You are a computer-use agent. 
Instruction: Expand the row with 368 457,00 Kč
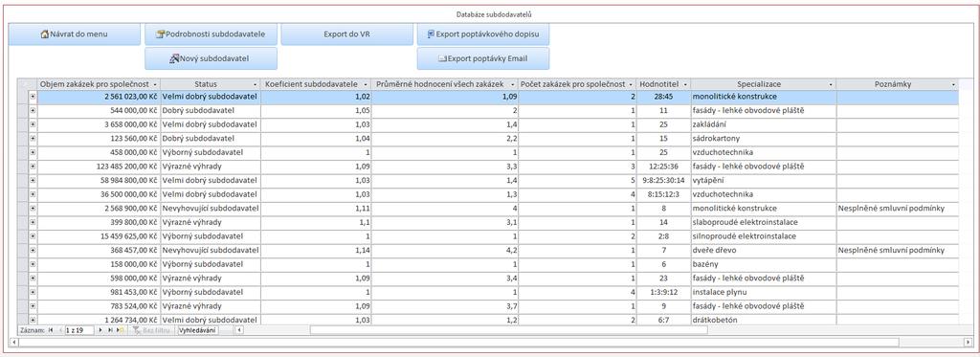[x=33, y=250]
